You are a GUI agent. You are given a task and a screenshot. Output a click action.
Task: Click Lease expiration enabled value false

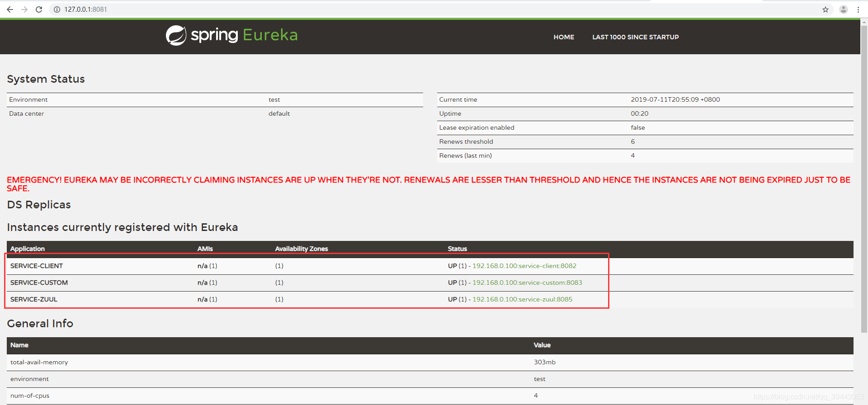click(x=637, y=127)
